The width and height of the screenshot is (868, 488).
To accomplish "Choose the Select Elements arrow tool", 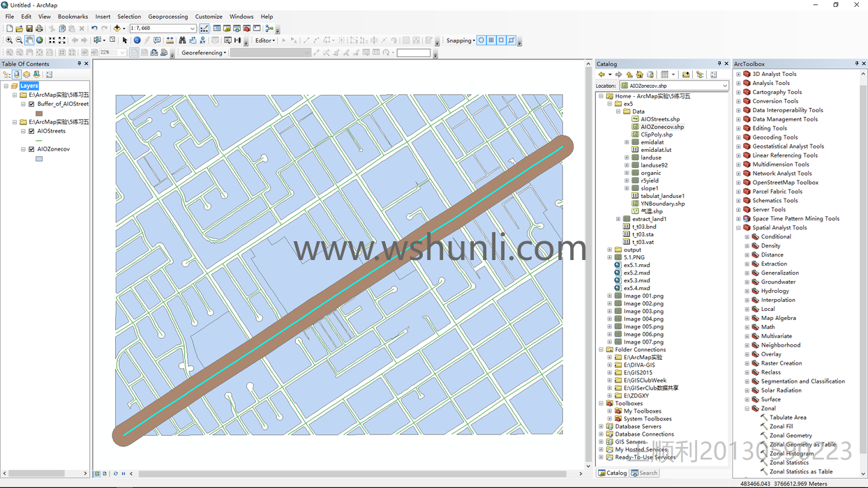I will click(125, 40).
